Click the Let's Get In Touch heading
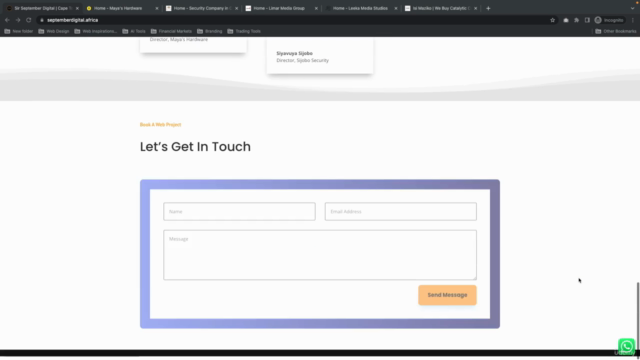 (195, 147)
